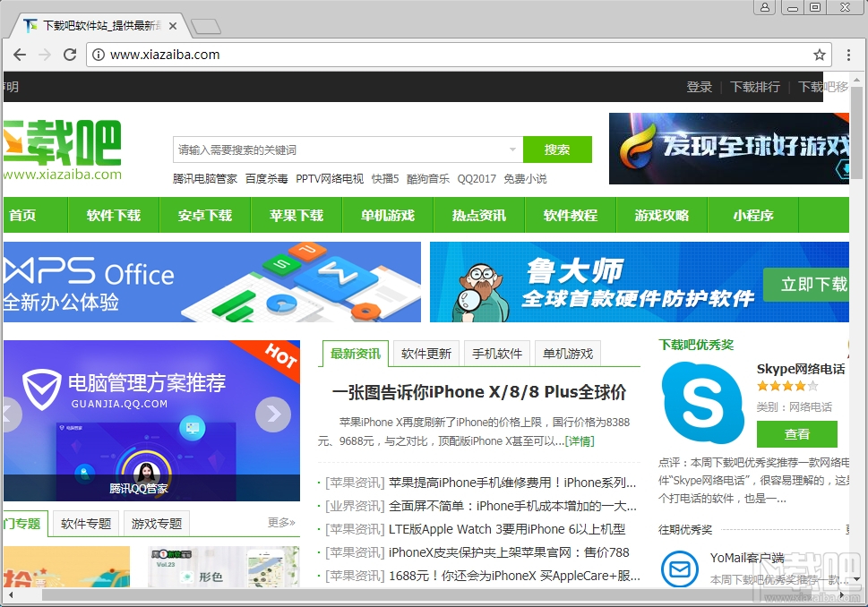Click the 快播5 hot keyword
This screenshot has width=868, height=607.
click(x=385, y=179)
